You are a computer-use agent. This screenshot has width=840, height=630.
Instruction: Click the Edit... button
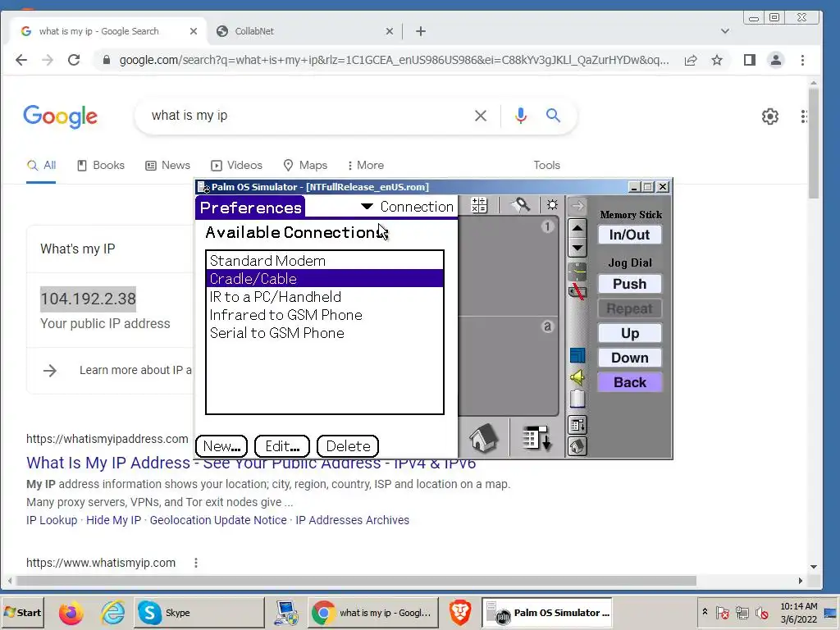[x=282, y=446]
